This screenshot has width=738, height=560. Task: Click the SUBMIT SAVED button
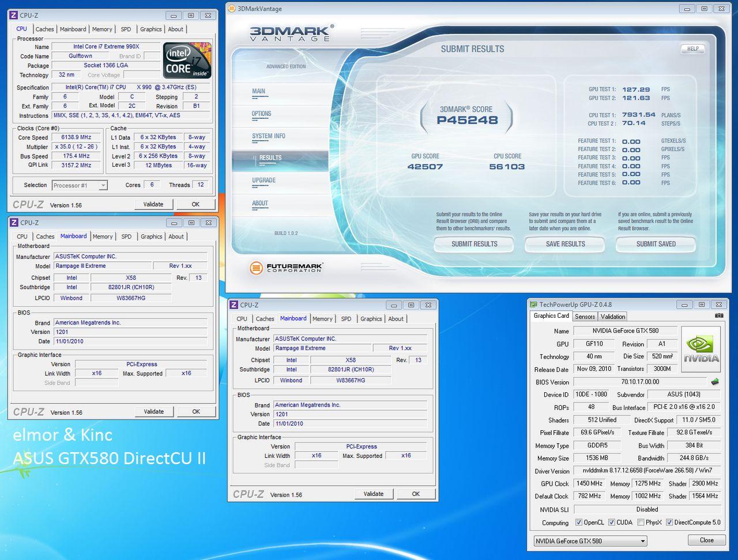click(656, 244)
